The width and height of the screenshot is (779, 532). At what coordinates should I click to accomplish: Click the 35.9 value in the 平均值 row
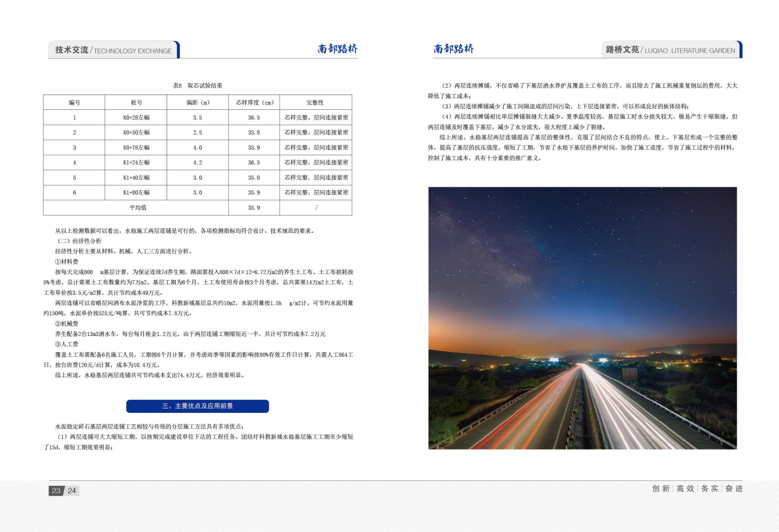tap(254, 208)
